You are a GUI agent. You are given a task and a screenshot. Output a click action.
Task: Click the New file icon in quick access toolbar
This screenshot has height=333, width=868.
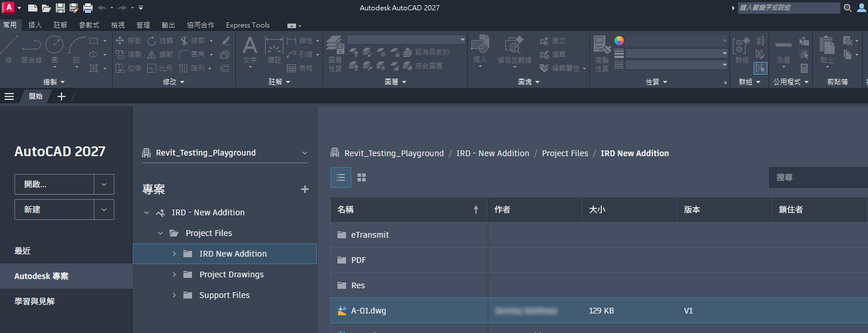[x=33, y=8]
